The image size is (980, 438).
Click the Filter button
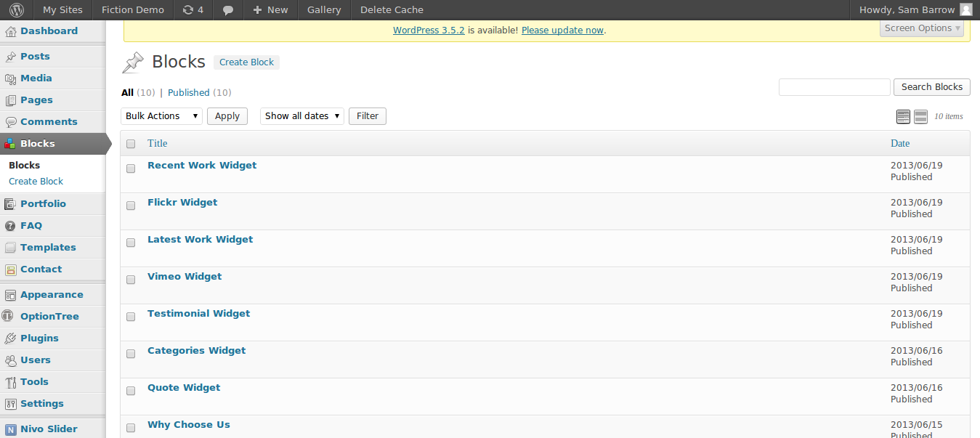click(368, 116)
